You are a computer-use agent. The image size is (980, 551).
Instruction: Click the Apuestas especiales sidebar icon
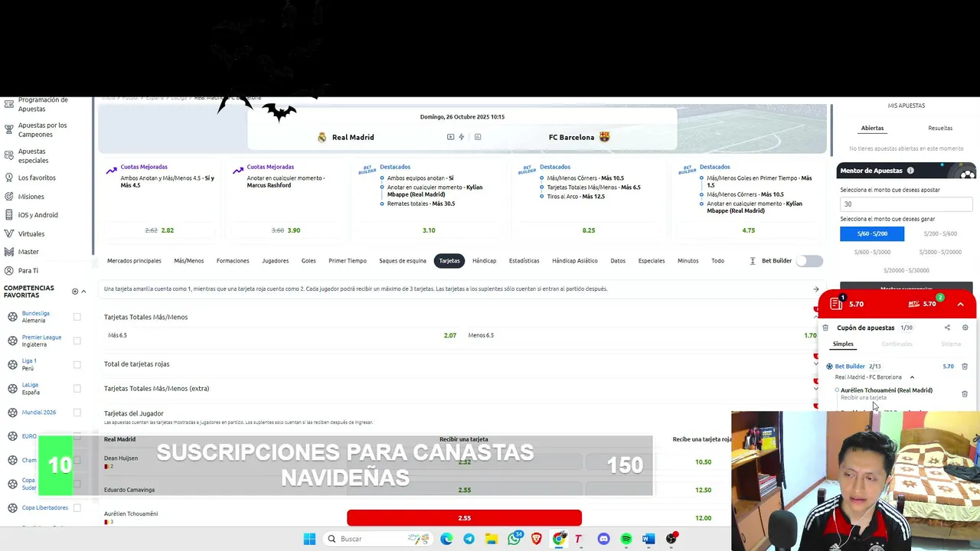coord(9,156)
